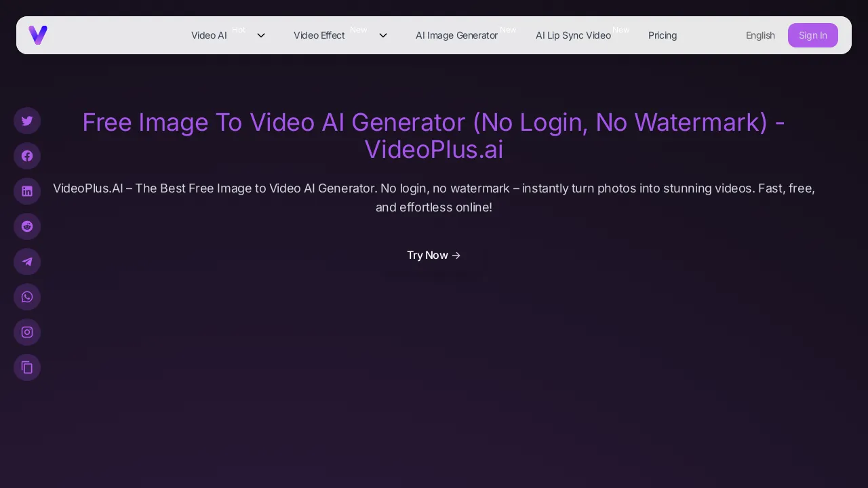Click the Sign In button
This screenshot has height=488, width=868.
tap(812, 35)
